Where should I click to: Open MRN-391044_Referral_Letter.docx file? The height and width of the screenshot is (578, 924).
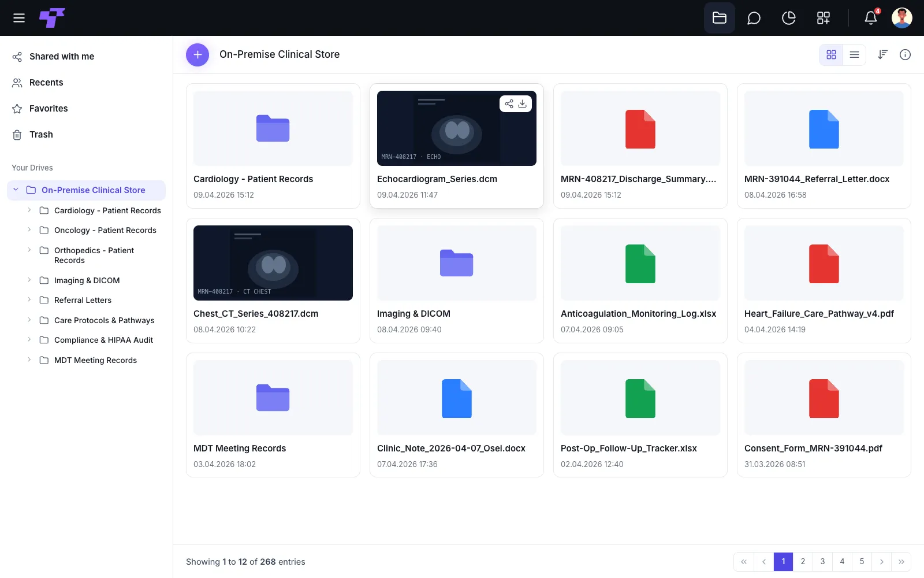824,146
